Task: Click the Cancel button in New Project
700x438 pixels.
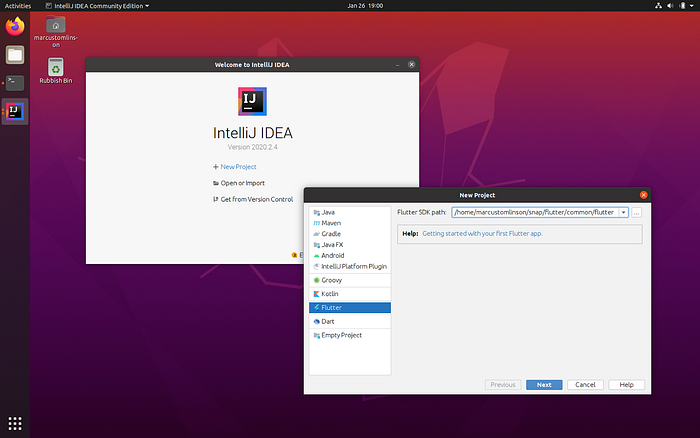Action: (585, 384)
